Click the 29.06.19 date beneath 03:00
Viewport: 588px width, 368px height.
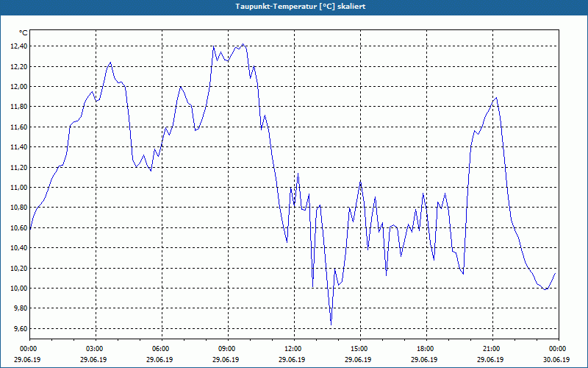pos(93,359)
